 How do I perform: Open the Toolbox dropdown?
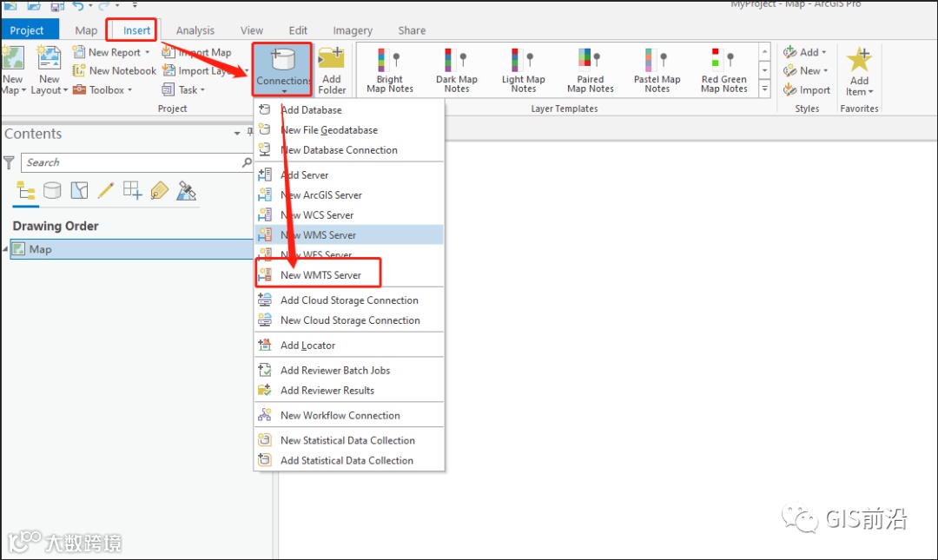point(102,89)
